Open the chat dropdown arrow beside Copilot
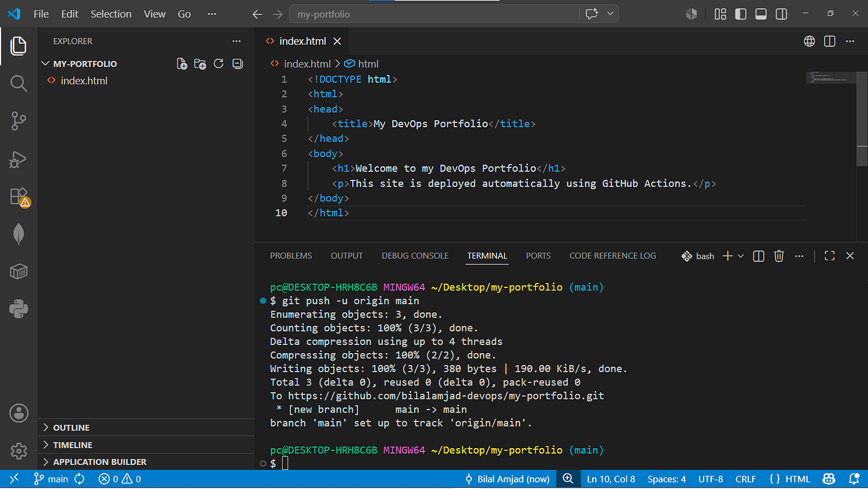 point(610,14)
